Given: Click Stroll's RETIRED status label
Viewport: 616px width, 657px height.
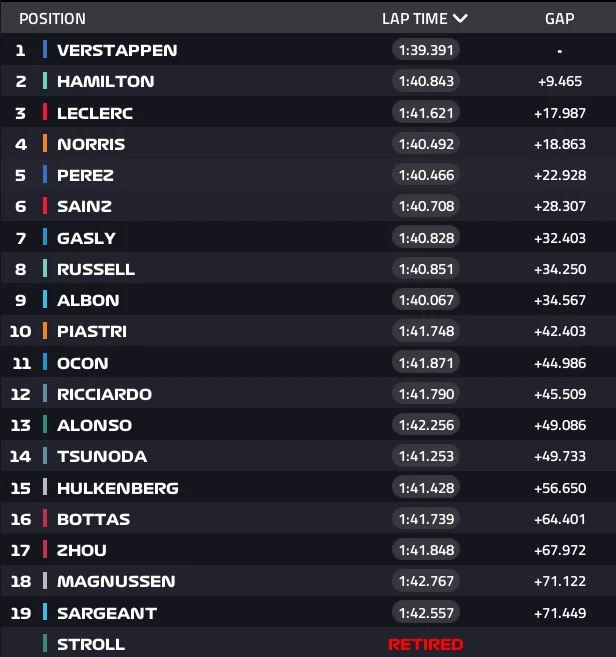Looking at the screenshot, I should click(425, 644).
